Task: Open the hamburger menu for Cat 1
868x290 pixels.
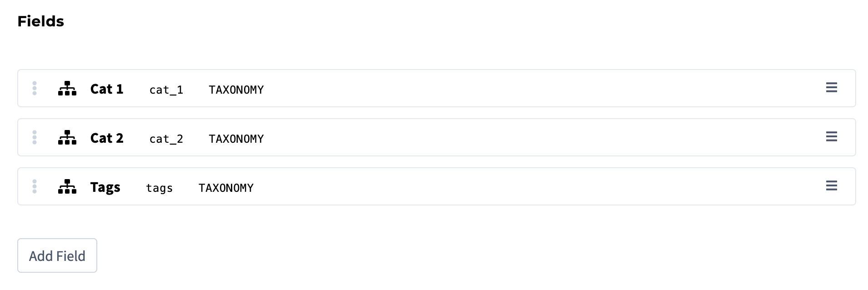Action: pyautogui.click(x=832, y=88)
